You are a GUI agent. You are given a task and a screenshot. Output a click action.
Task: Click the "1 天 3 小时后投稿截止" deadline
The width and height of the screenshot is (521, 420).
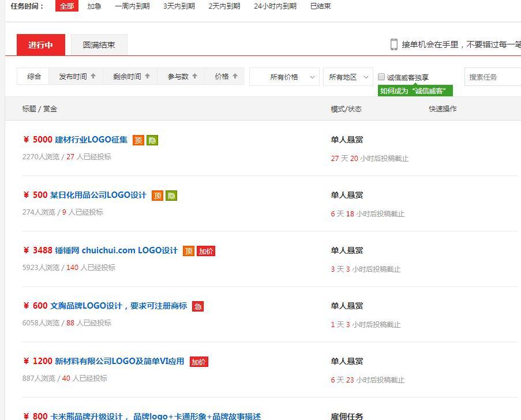pyautogui.click(x=365, y=325)
